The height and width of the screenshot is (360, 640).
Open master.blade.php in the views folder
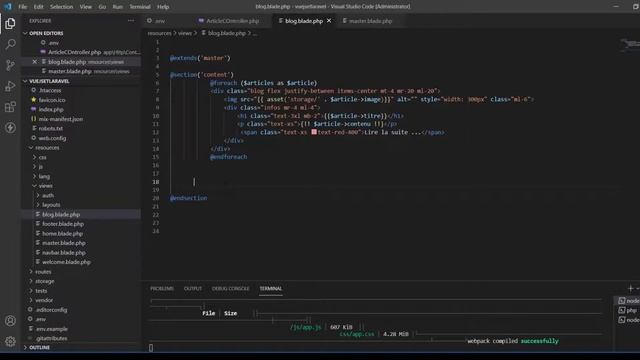click(x=64, y=243)
